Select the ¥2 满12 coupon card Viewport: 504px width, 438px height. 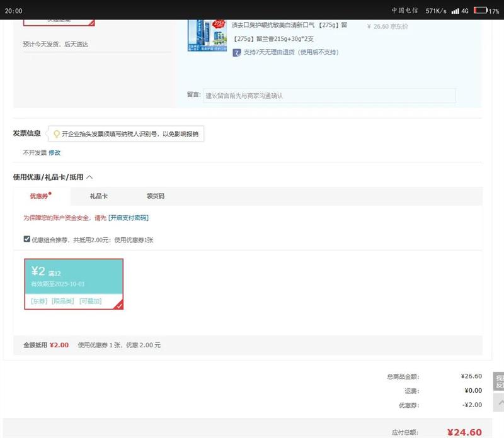click(x=74, y=283)
